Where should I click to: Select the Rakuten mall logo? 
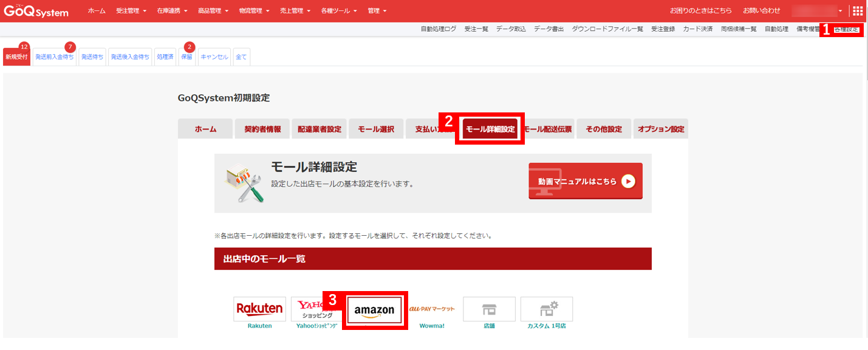click(259, 309)
